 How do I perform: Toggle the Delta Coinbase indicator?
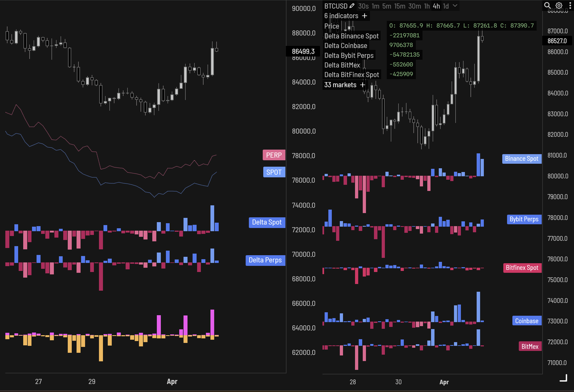345,46
